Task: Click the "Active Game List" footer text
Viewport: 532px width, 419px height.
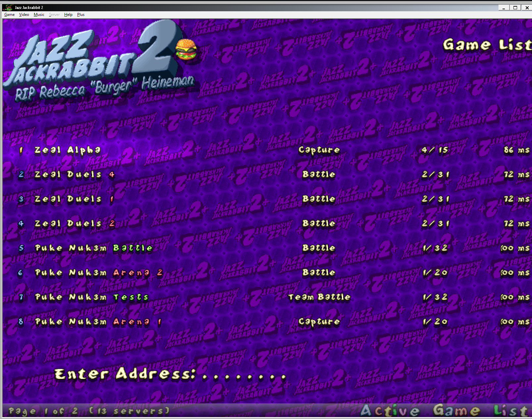Action: 445,411
